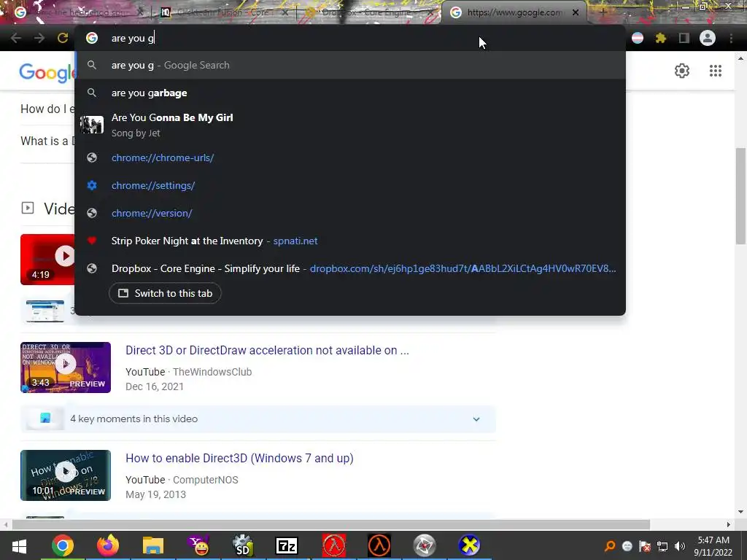Open the Chrome profile avatar

(708, 38)
